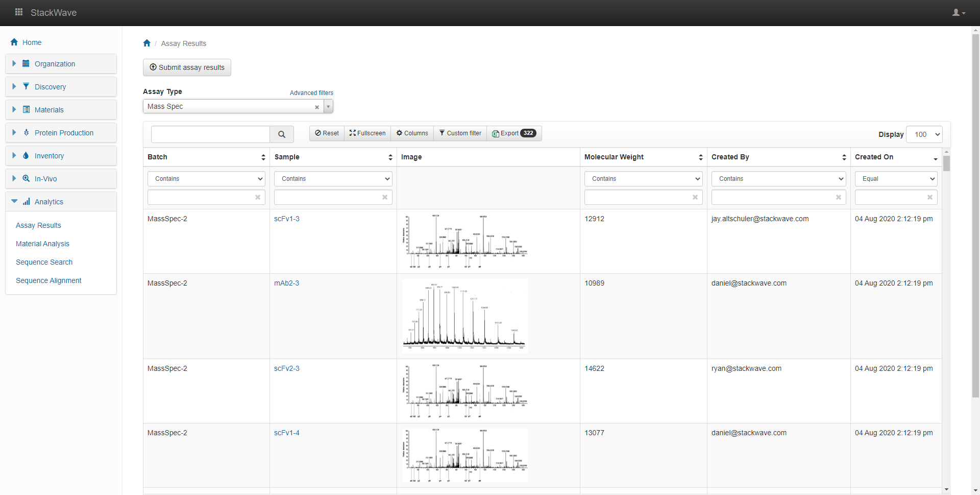Screen dimensions: 980x495
Task: Open the Sample filter Contains dropdown
Action: coord(333,179)
